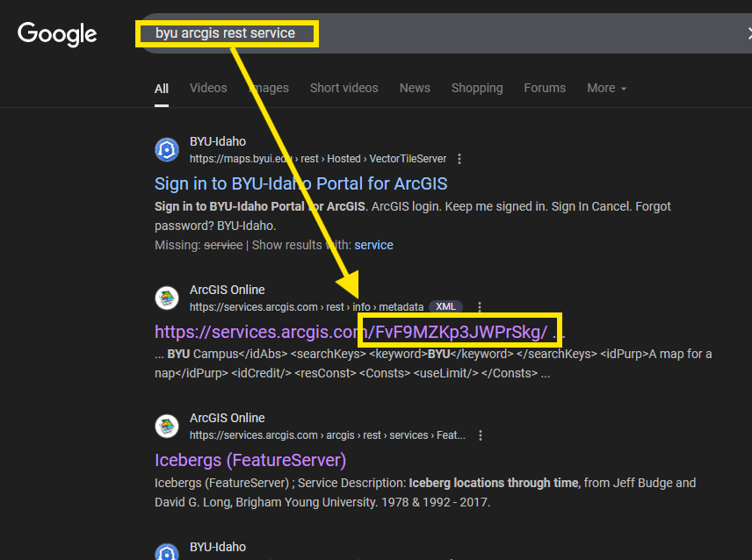
Task: Switch to the Forums tab
Action: click(x=545, y=88)
